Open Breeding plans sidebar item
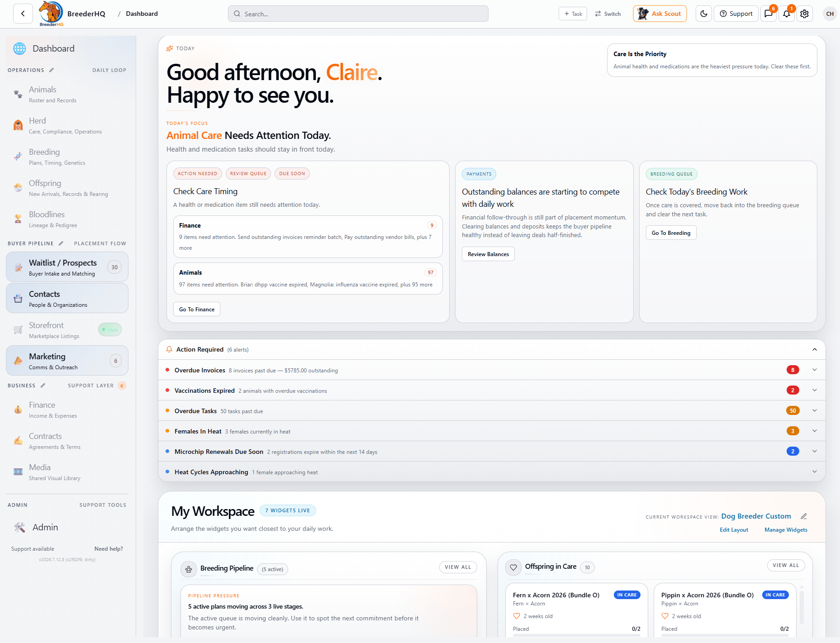The image size is (840, 643). click(67, 157)
